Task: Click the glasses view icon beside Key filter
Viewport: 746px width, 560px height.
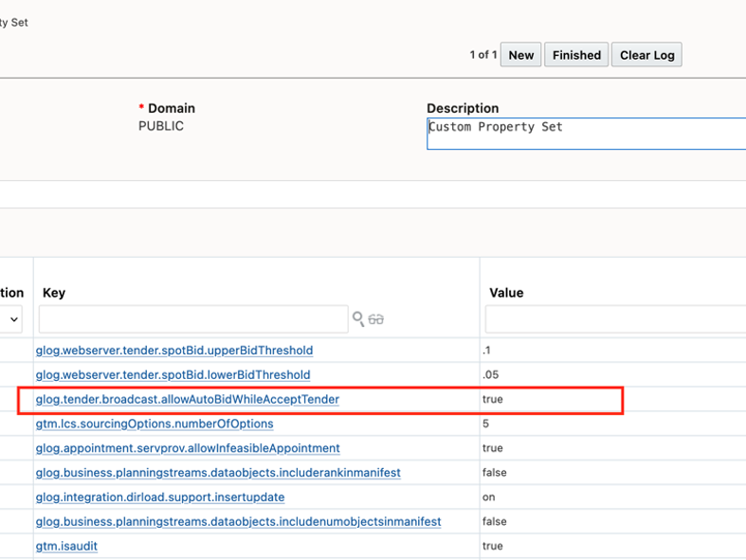Action: (375, 319)
